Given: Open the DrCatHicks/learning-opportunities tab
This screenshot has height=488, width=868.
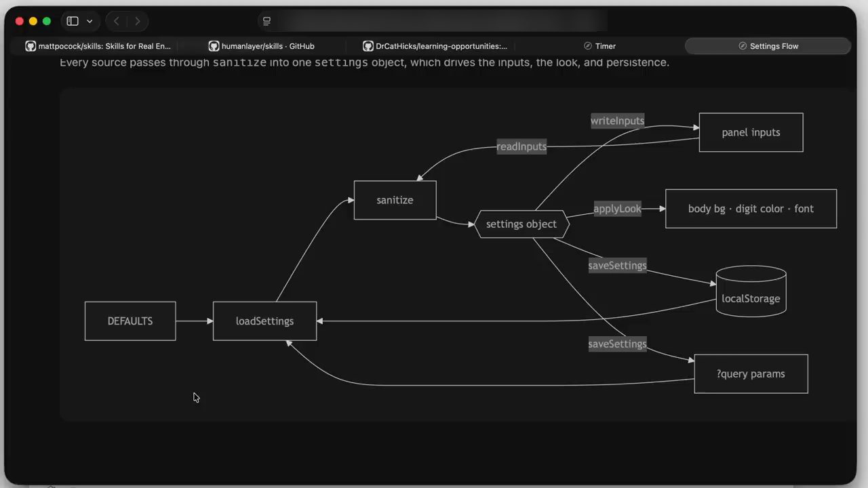Looking at the screenshot, I should (x=435, y=46).
